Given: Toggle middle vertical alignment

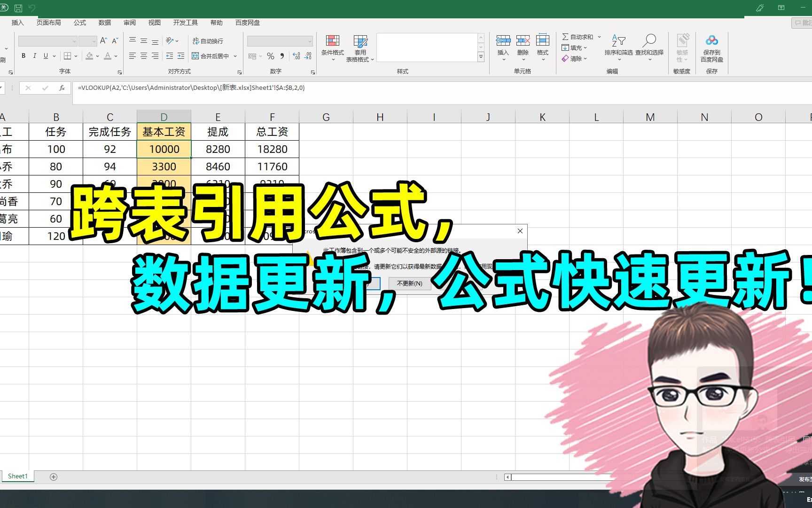Looking at the screenshot, I should [144, 41].
